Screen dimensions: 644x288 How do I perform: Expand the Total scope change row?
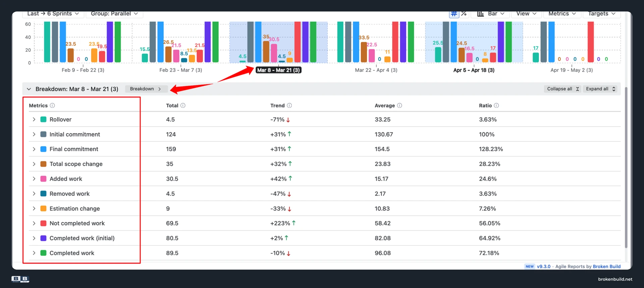point(34,164)
